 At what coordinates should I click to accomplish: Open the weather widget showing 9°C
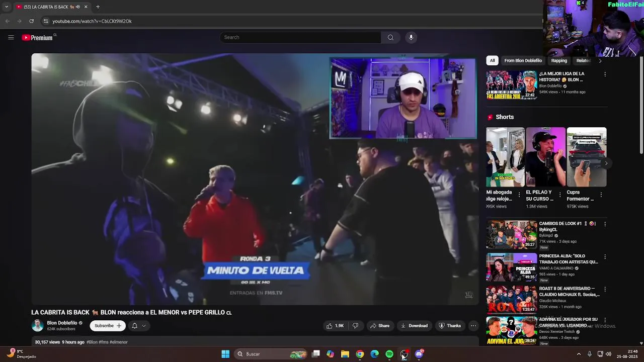click(x=21, y=354)
